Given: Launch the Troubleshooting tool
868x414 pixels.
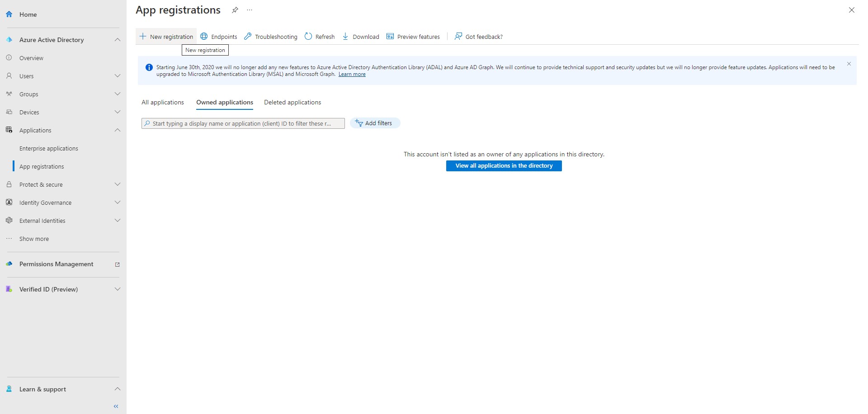Looking at the screenshot, I should coord(270,36).
